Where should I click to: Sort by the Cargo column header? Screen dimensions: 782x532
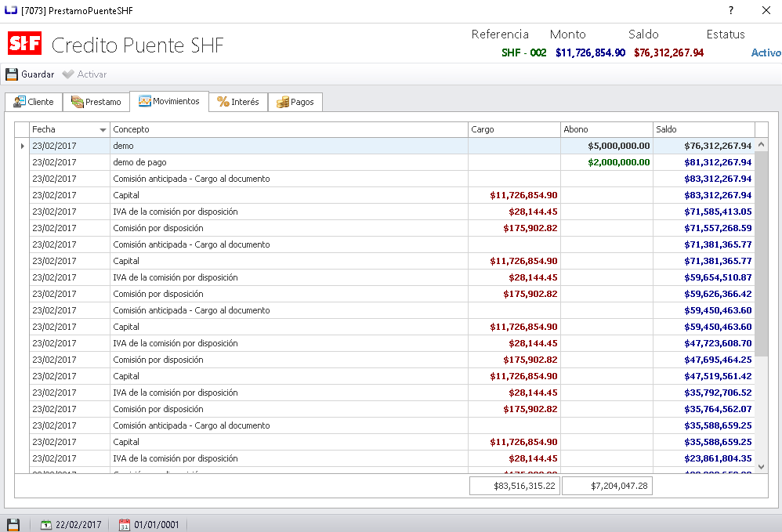pos(514,129)
